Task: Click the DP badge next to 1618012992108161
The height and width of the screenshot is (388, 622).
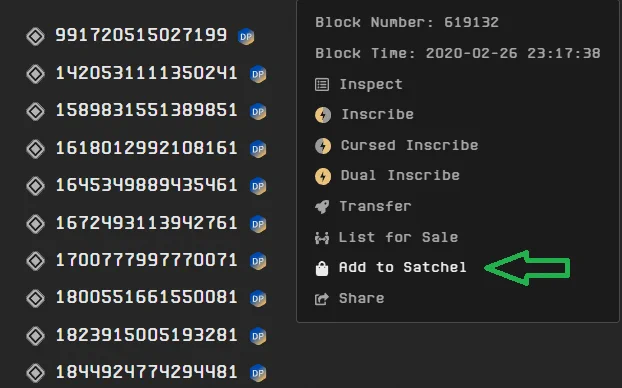Action: (258, 149)
